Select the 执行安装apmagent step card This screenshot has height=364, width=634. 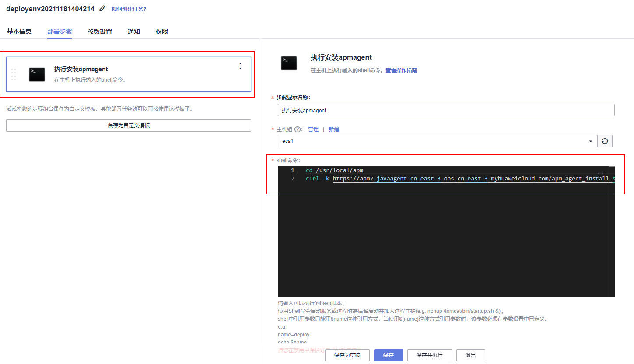pyautogui.click(x=129, y=74)
